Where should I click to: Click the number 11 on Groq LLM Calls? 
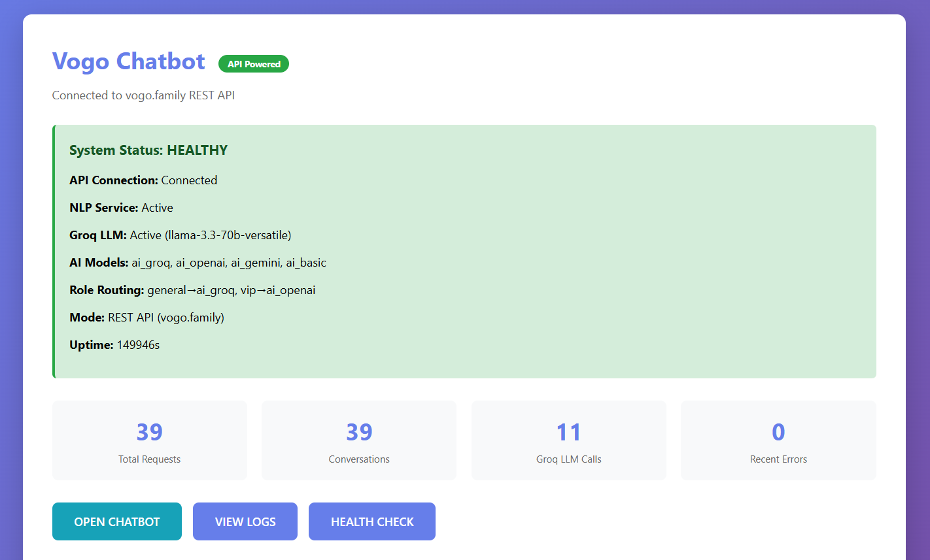(568, 431)
